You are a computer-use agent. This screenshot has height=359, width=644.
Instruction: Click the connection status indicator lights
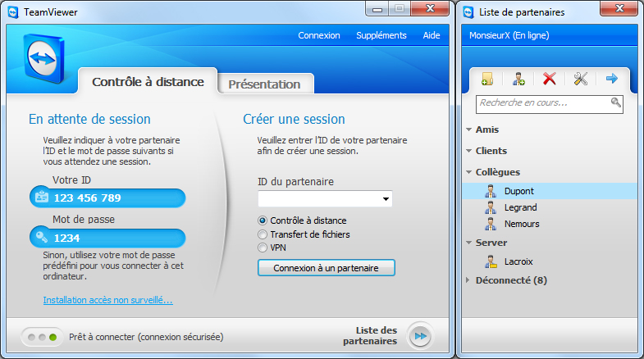point(42,337)
